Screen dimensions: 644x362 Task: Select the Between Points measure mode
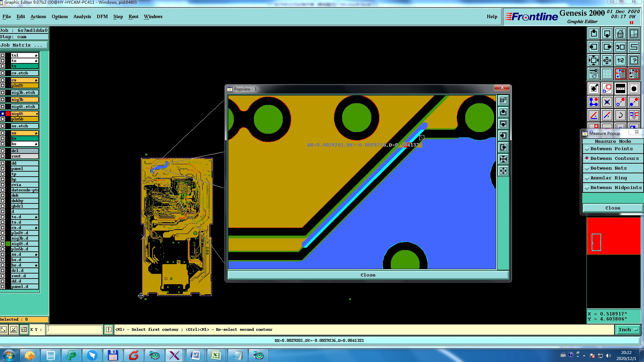click(611, 149)
